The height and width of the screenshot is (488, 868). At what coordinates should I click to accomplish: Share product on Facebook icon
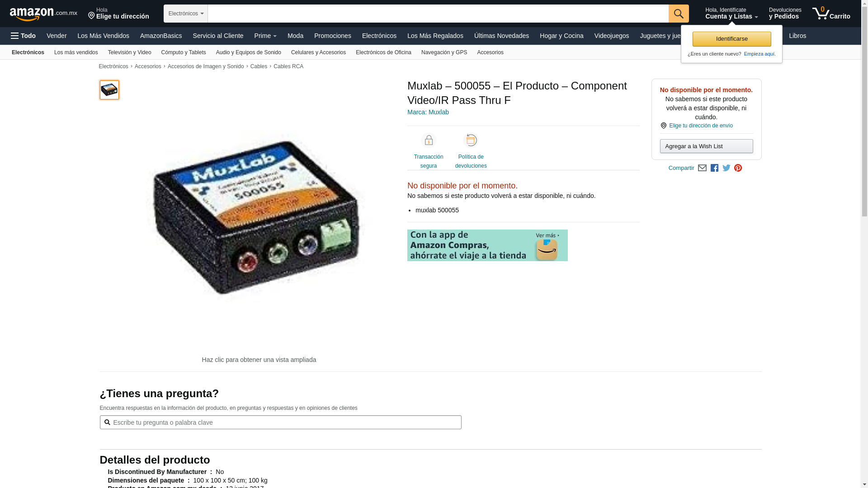pos(714,168)
